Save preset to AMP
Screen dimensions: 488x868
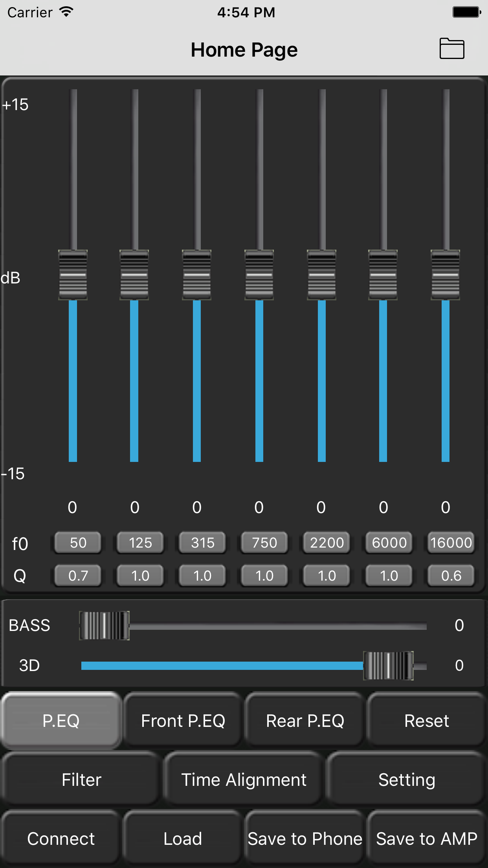pos(427,839)
